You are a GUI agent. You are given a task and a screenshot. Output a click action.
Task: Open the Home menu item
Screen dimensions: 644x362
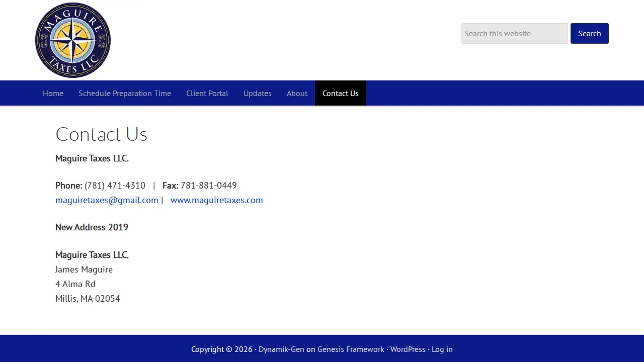(53, 93)
